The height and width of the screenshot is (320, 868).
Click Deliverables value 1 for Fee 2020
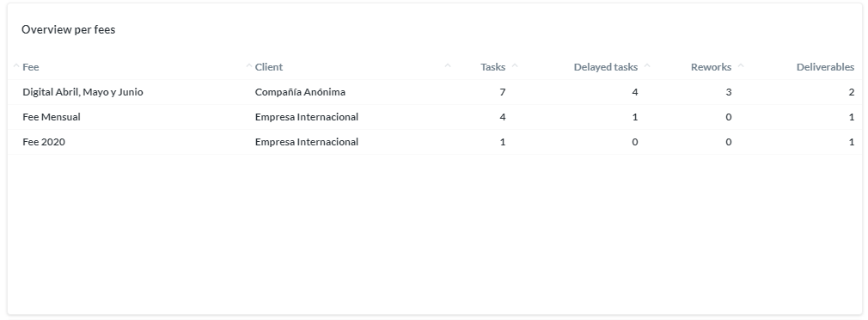(852, 142)
